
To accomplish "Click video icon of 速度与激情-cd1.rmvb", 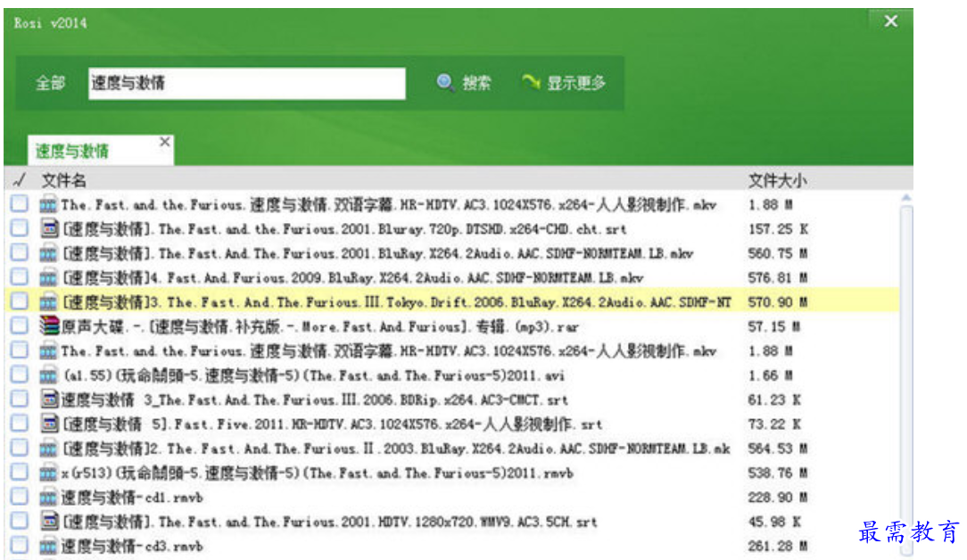I will point(49,497).
